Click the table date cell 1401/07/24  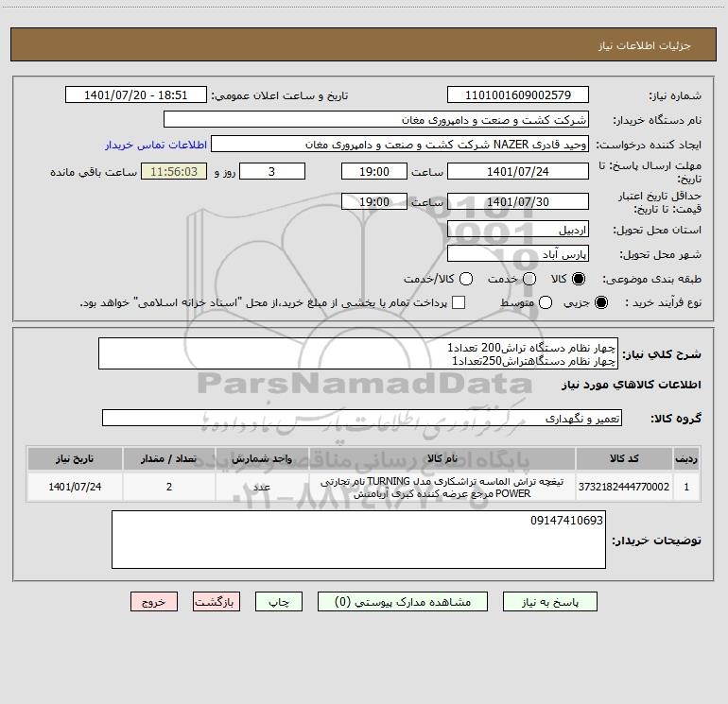(x=75, y=487)
